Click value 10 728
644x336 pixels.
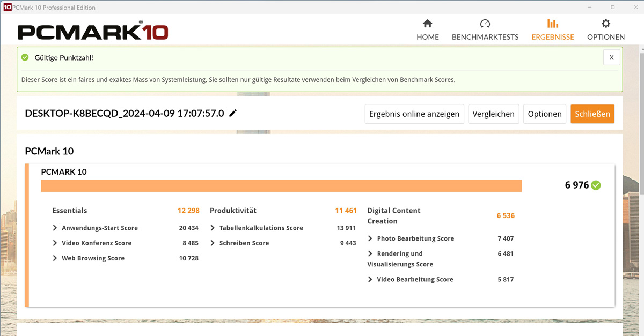point(189,258)
